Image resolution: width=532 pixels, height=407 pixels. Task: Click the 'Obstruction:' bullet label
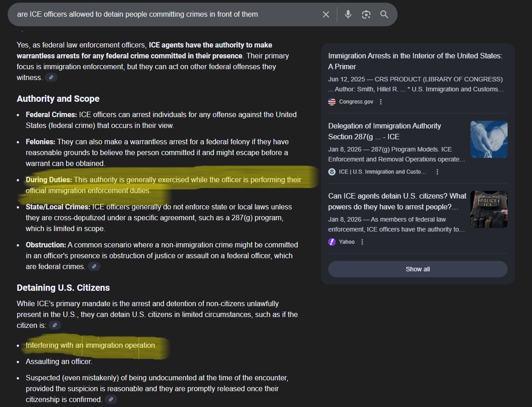click(46, 245)
